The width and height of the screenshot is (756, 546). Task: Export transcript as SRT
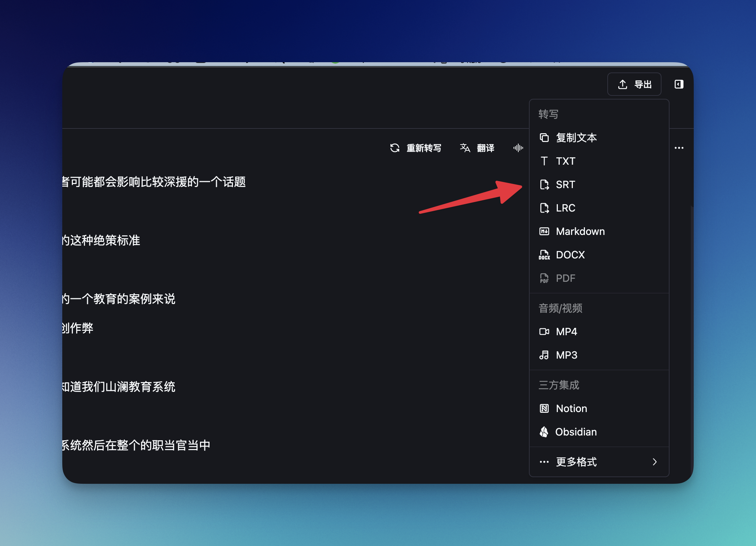click(x=599, y=184)
